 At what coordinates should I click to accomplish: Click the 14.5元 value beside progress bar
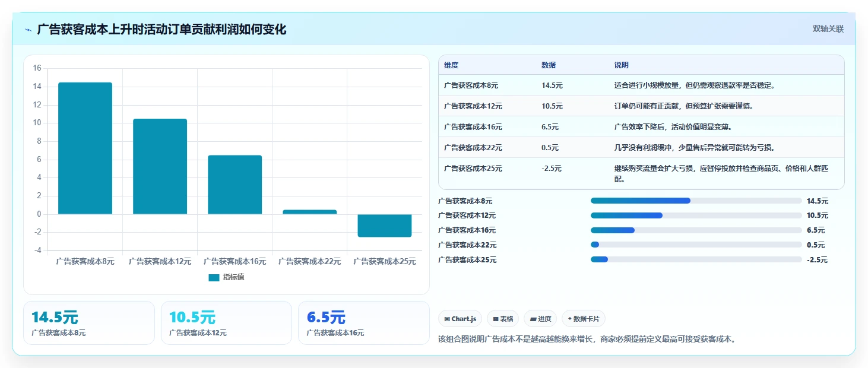point(818,201)
